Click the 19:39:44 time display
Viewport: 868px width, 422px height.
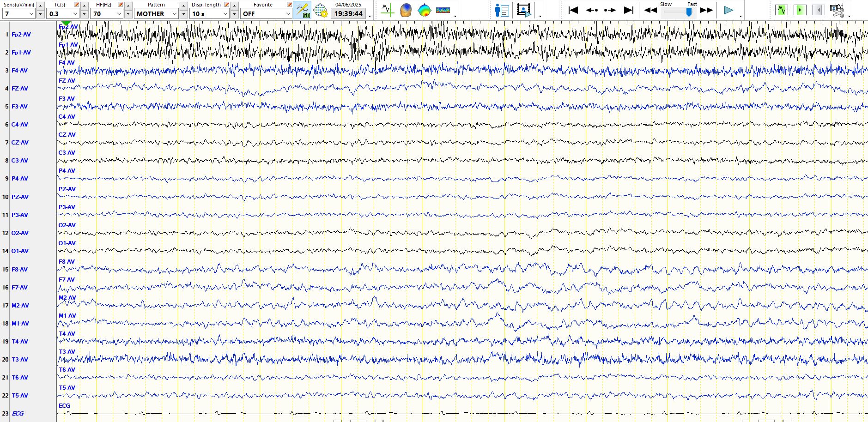tap(348, 14)
